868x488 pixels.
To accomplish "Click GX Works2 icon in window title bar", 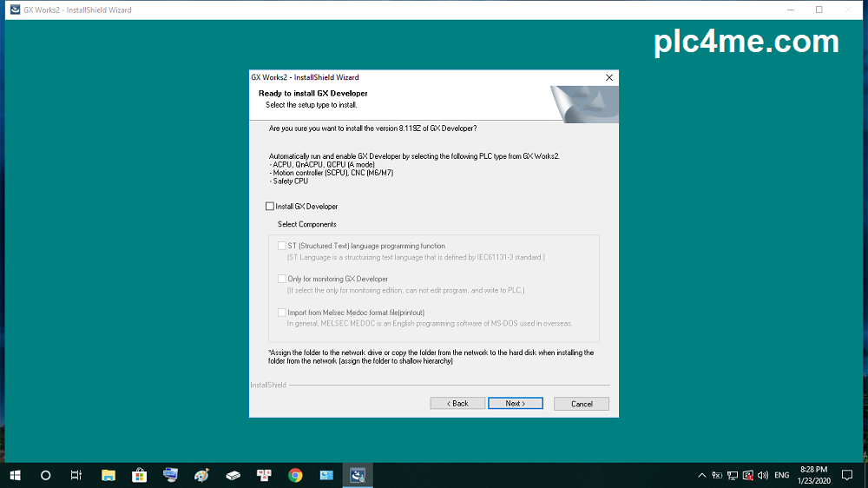I will 15,10.
